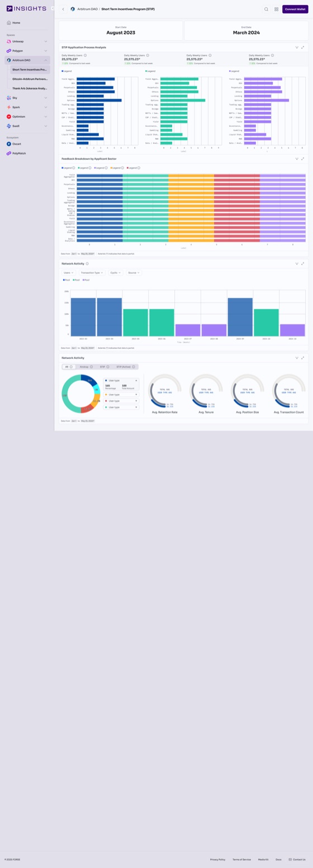The image size is (313, 868).
Task: Open the Privacy Policy link
Action: [x=218, y=860]
